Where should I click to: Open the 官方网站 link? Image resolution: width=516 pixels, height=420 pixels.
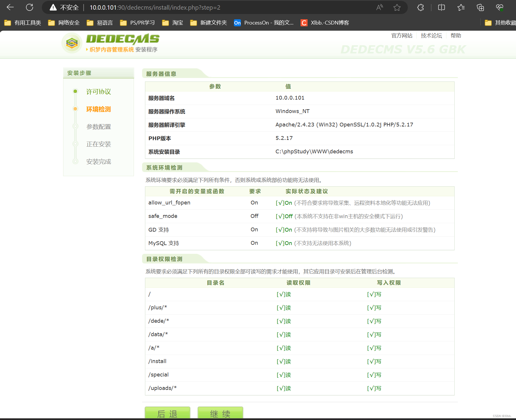[x=402, y=36]
